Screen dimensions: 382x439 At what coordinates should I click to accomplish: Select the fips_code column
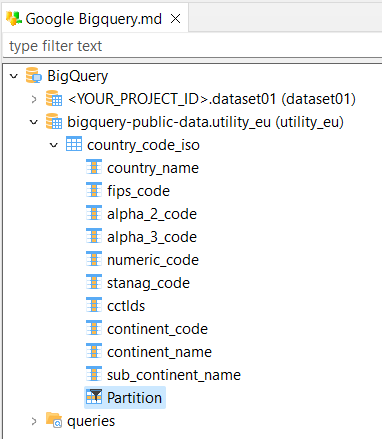(138, 191)
